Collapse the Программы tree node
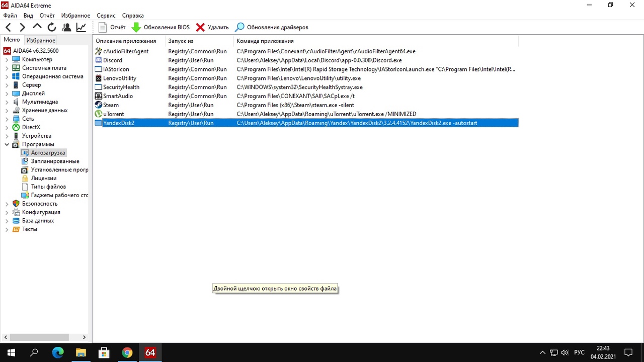 pos(7,144)
